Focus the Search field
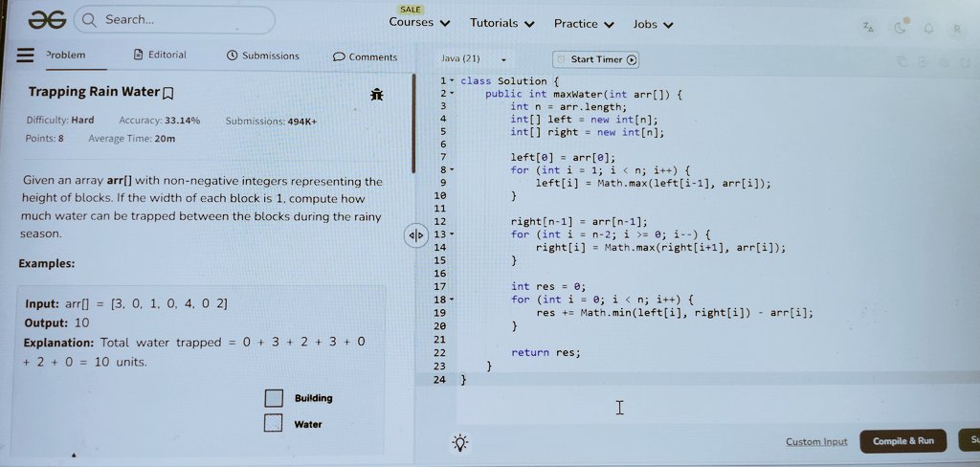 coord(174,20)
